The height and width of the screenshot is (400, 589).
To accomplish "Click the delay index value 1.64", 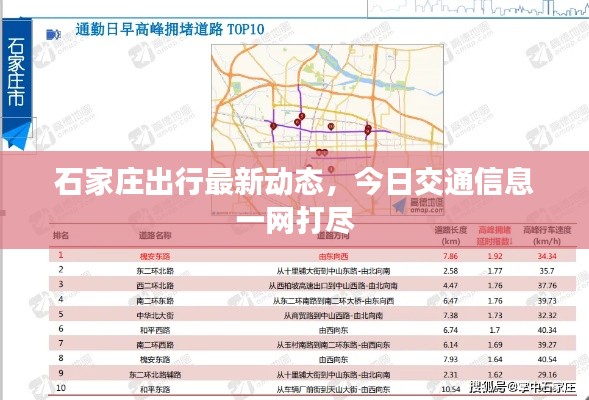I will coord(495,359).
